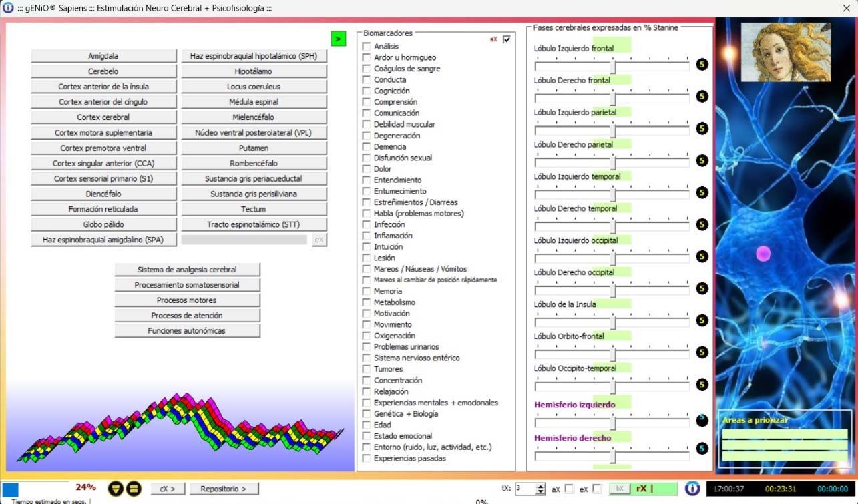Click the Amígdala button
The height and width of the screenshot is (504, 858).
(103, 56)
